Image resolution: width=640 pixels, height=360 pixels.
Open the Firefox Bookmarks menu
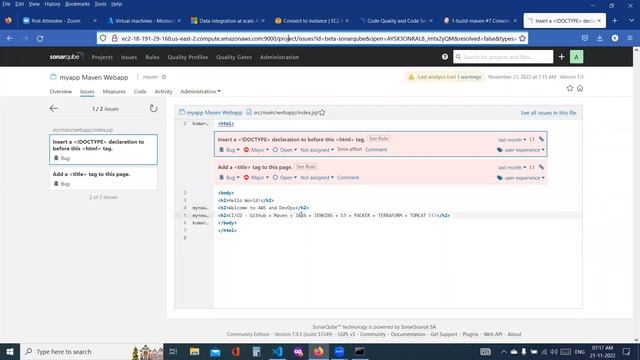[77, 4]
